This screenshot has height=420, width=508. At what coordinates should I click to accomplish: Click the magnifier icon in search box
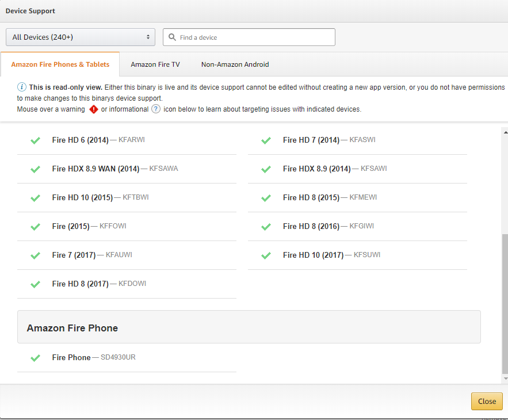(172, 37)
